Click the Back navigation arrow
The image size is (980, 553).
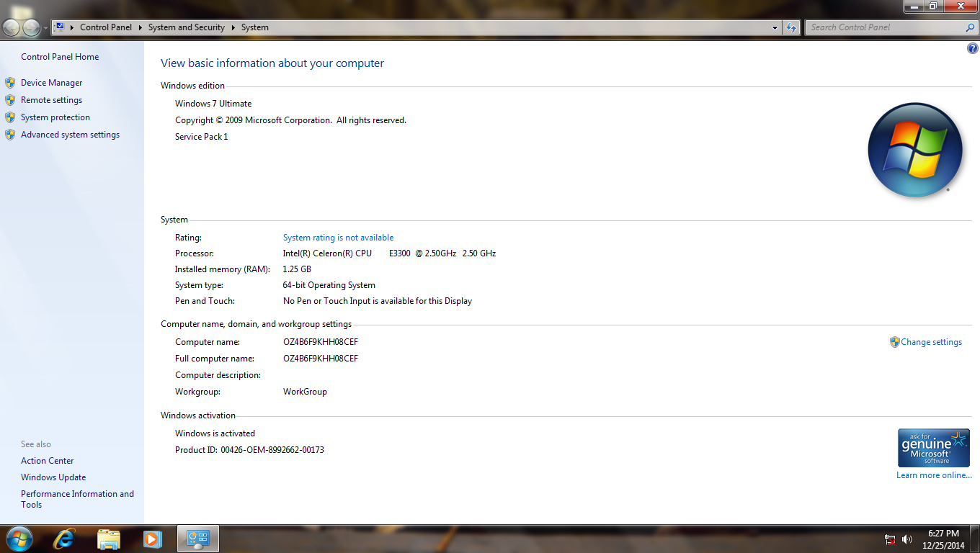click(12, 27)
